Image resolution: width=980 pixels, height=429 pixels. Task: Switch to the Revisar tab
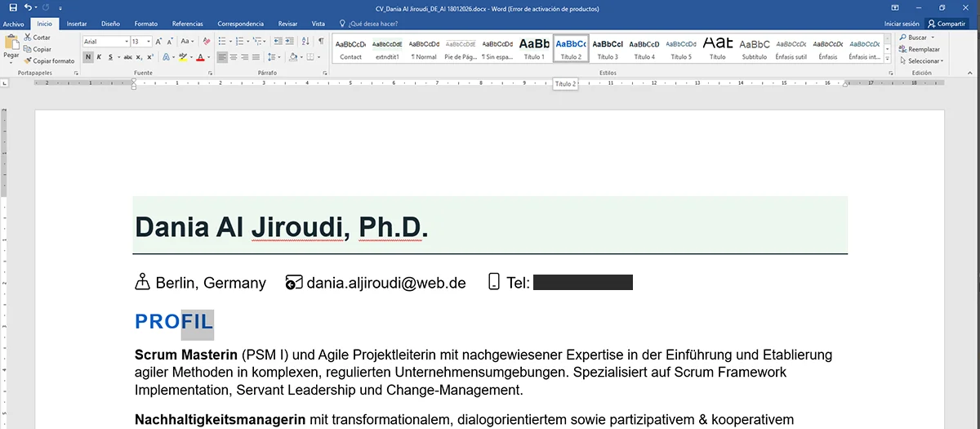pos(287,24)
